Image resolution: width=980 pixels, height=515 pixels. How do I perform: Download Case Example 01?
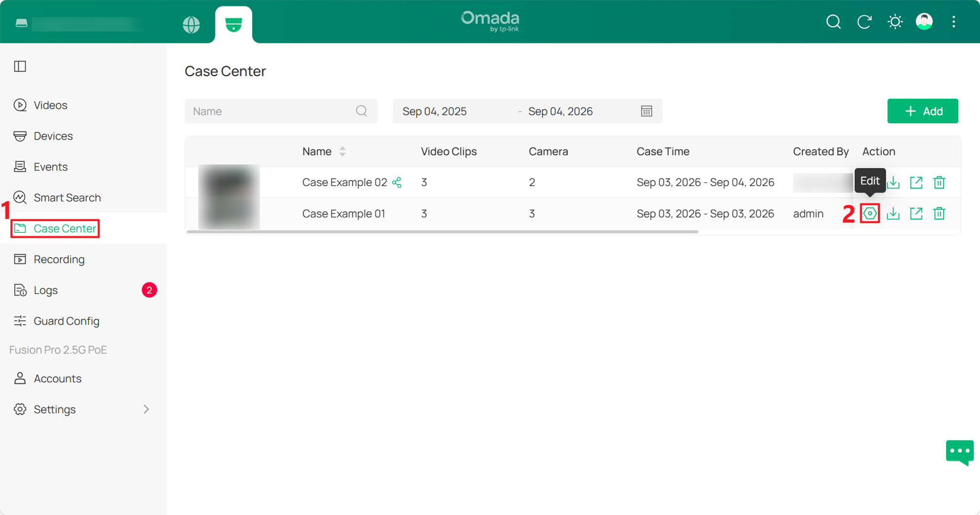[893, 214]
